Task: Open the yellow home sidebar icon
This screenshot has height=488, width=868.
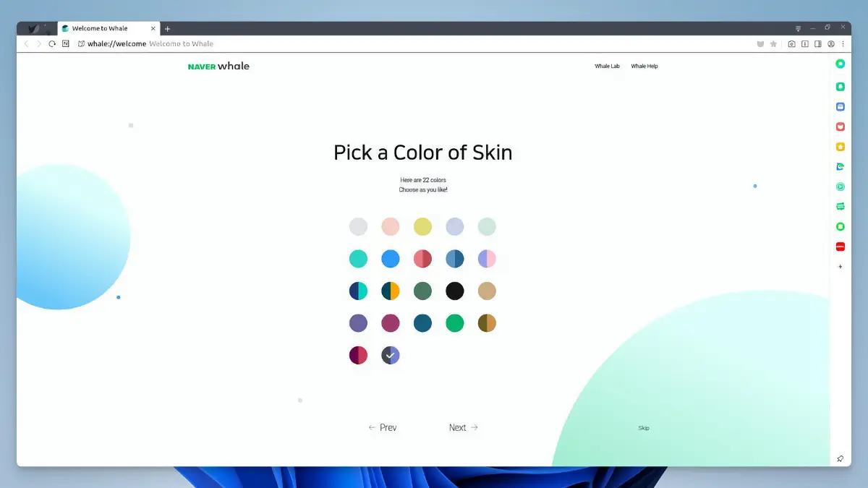Action: point(841,147)
